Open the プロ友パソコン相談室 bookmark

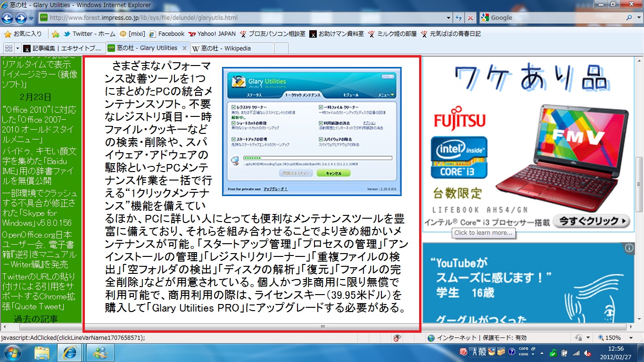click(272, 34)
